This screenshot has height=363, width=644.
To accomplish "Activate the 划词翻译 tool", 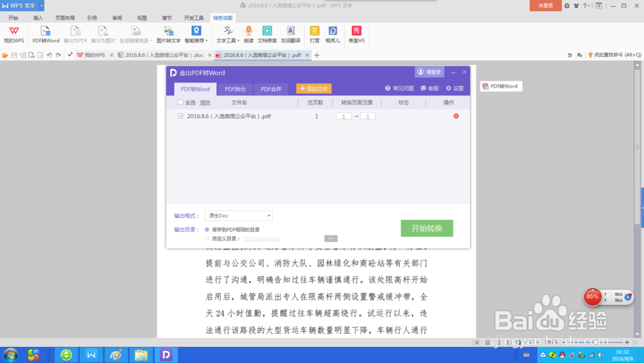I will [x=290, y=35].
